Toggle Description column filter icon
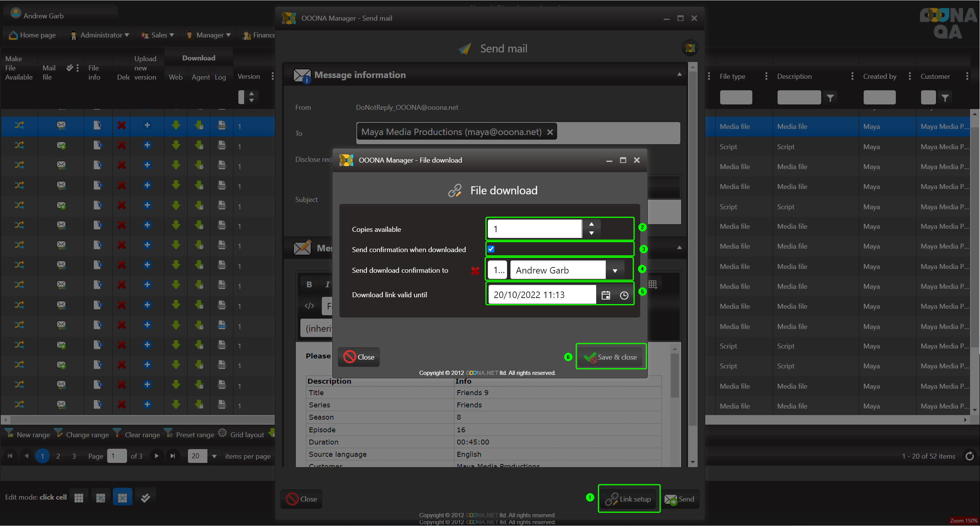 (x=830, y=98)
